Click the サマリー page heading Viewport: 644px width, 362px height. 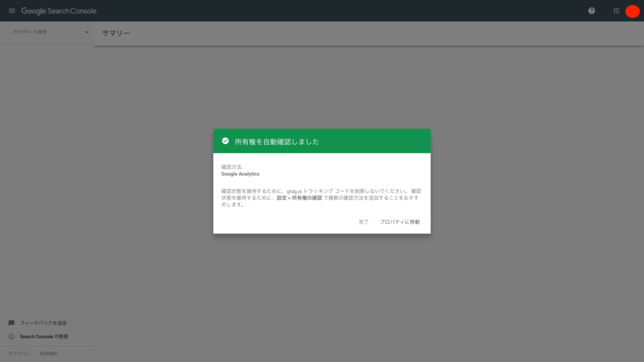(116, 33)
